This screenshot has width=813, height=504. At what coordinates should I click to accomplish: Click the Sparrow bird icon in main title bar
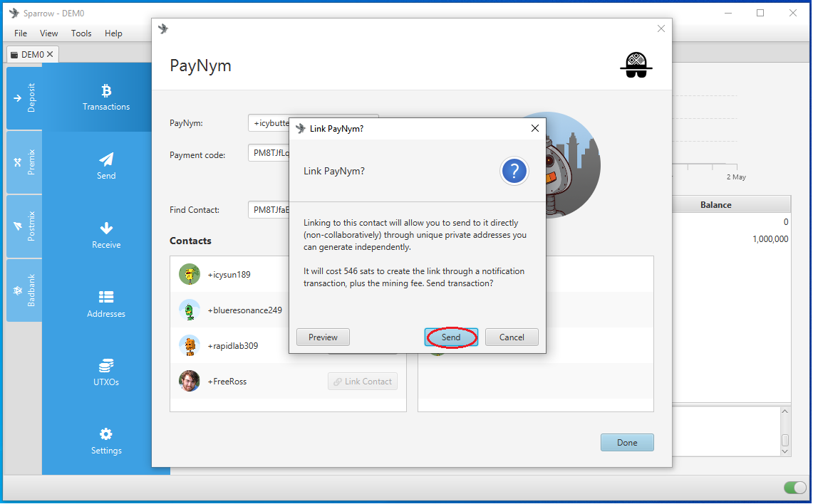pos(14,13)
